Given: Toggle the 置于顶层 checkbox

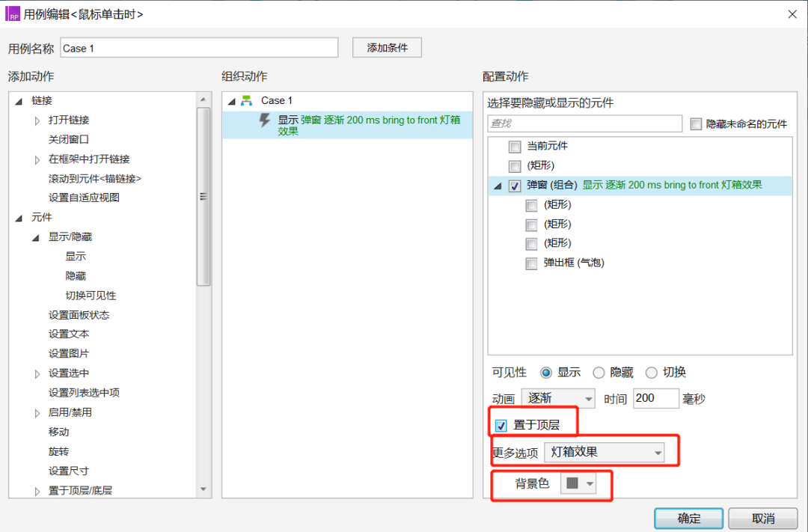Looking at the screenshot, I should click(501, 426).
